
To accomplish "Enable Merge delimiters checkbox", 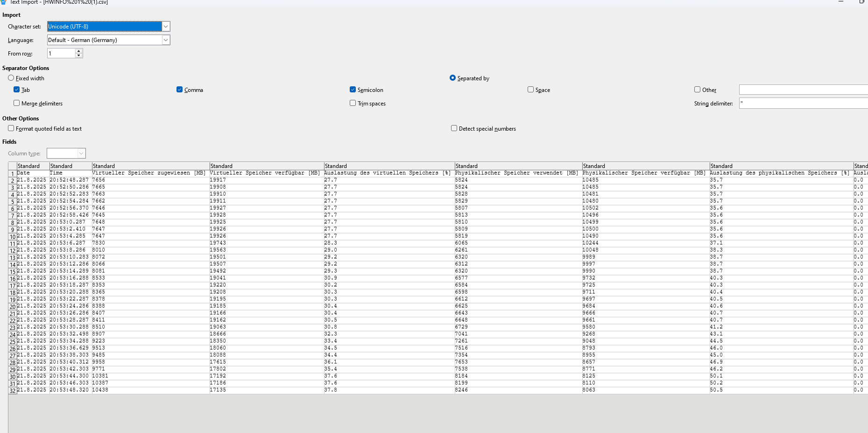I will point(17,103).
